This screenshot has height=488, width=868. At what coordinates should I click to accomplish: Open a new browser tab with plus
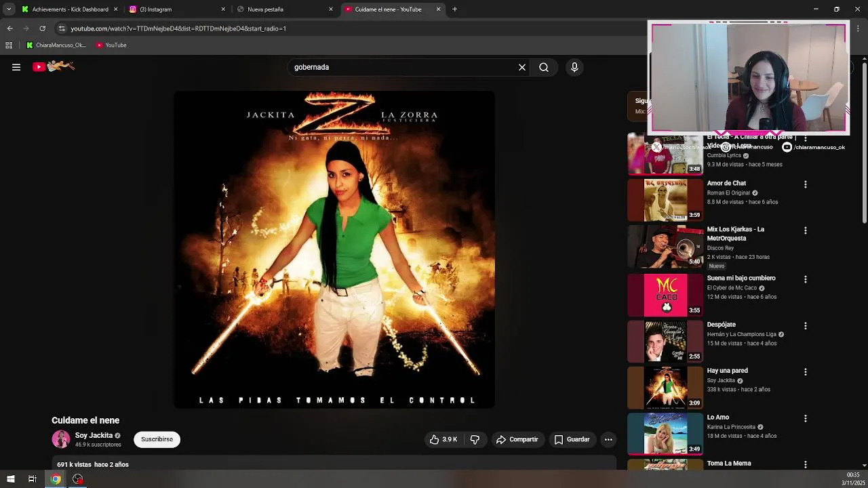[454, 9]
